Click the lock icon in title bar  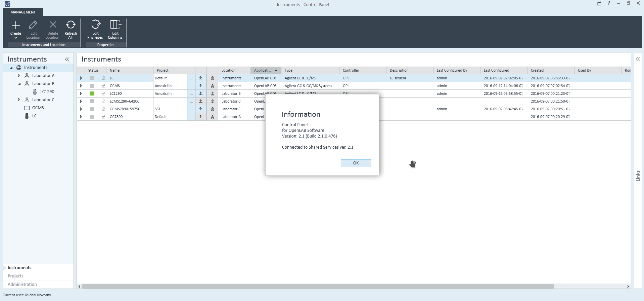click(599, 3)
